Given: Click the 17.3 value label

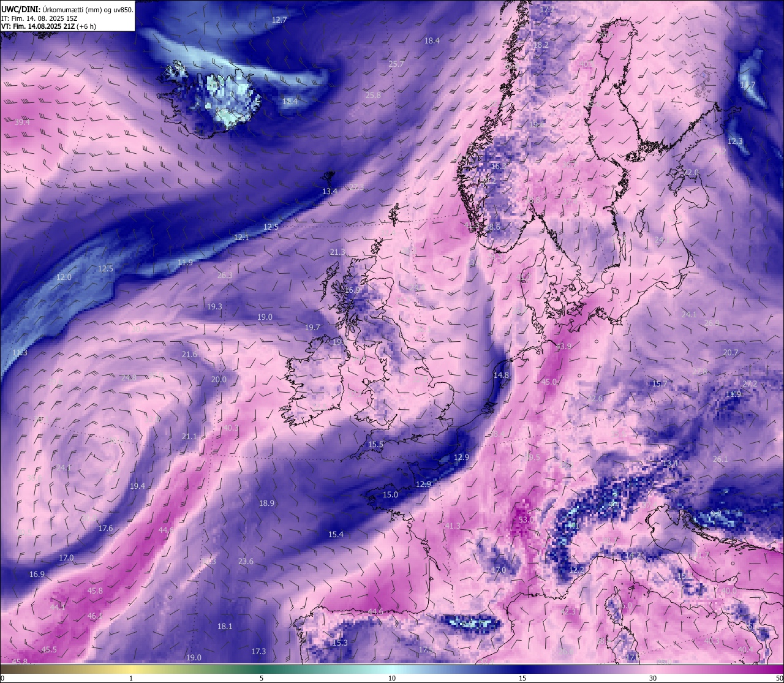Looking at the screenshot, I should click(x=258, y=651).
